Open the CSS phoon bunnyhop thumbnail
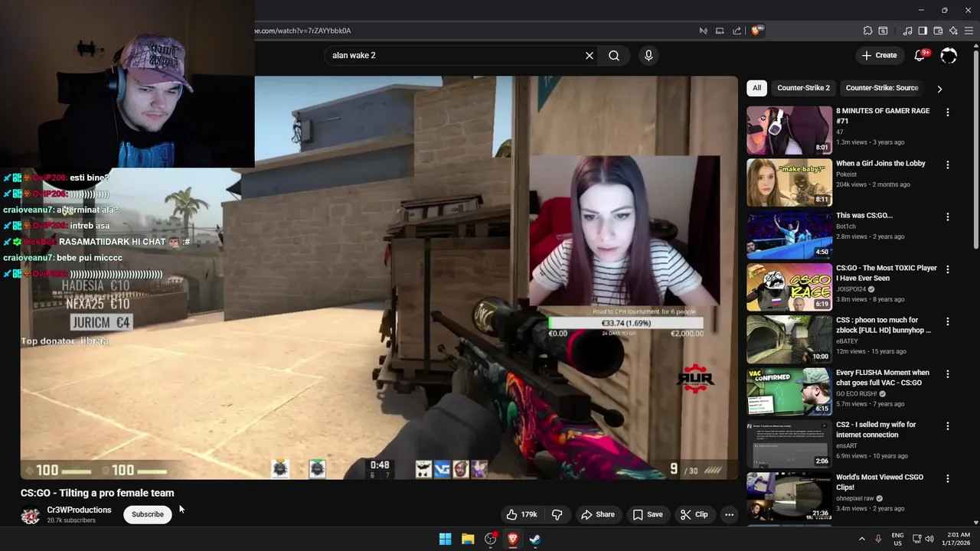The image size is (980, 551). click(x=789, y=339)
